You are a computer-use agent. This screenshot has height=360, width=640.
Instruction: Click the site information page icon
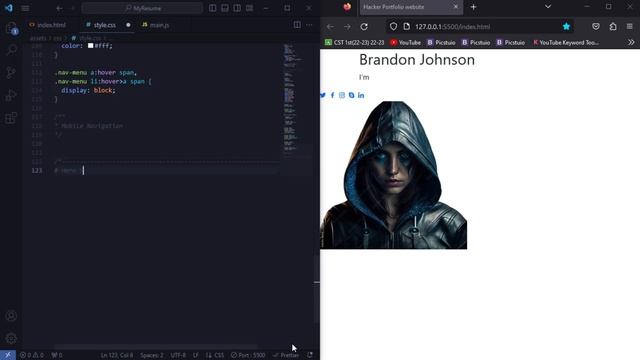tap(407, 27)
